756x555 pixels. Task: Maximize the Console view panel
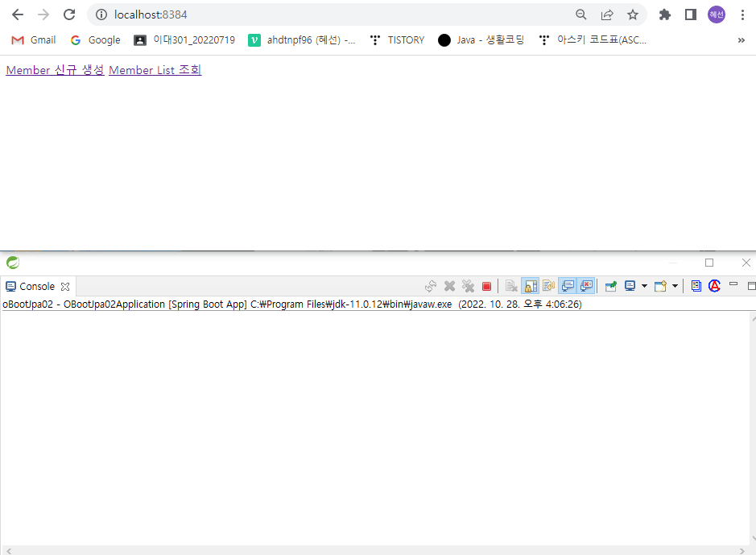[x=751, y=287]
